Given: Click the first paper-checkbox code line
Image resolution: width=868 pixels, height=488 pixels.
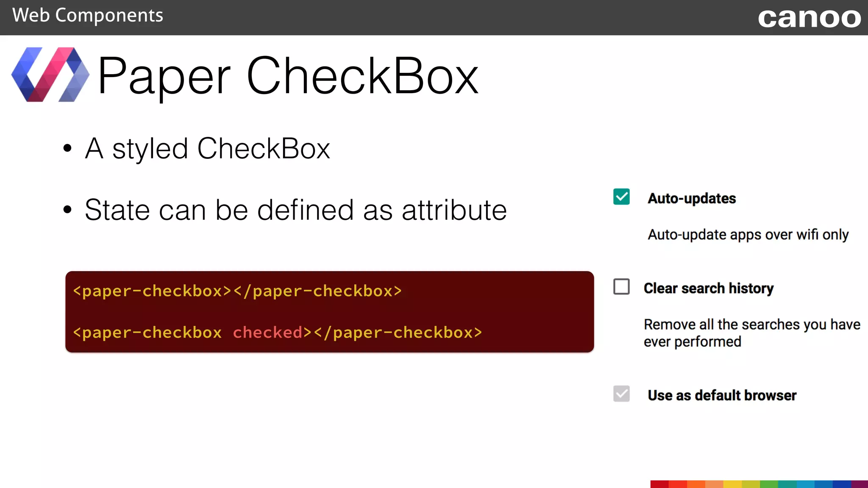Looking at the screenshot, I should (237, 291).
